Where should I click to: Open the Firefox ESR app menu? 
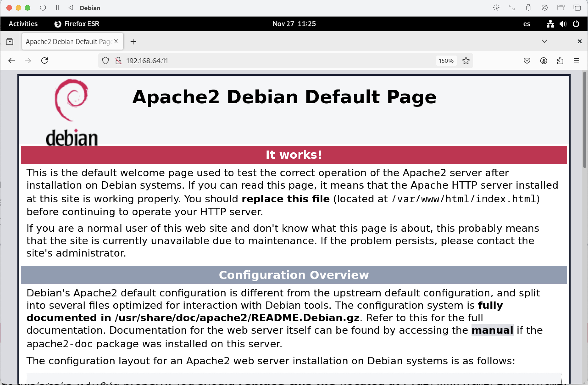77,24
